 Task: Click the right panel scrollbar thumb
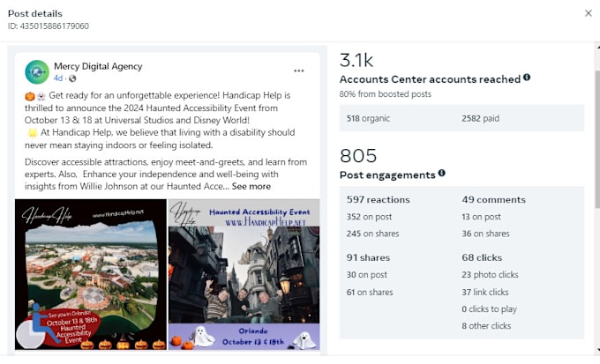point(597,139)
